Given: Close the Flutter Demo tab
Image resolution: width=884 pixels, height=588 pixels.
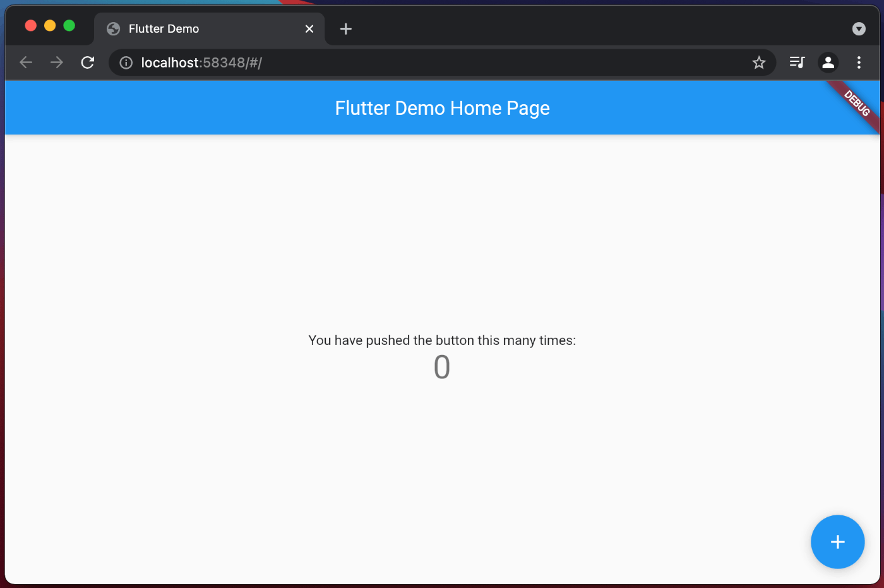Looking at the screenshot, I should point(309,29).
